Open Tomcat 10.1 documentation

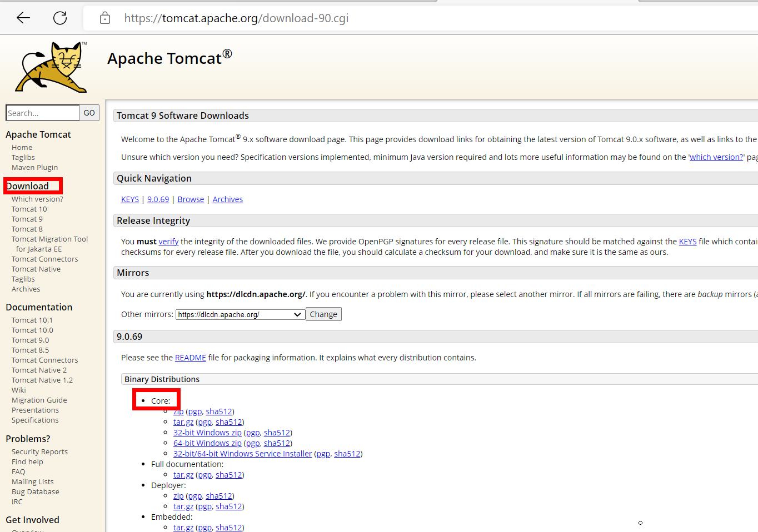pyautogui.click(x=32, y=320)
